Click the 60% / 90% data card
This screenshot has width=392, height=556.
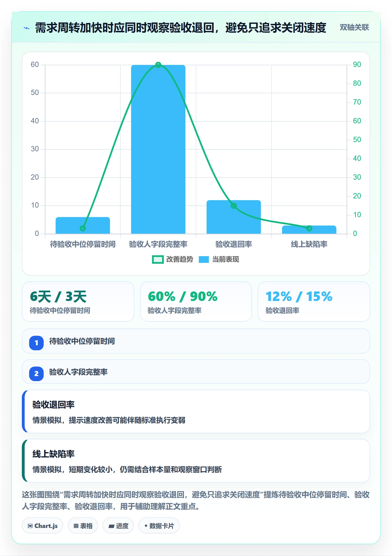196,302
